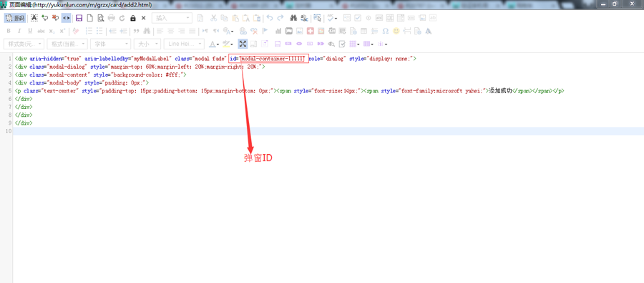Click the modal-content div on line 3
This screenshot has height=283, width=644.
point(101,75)
